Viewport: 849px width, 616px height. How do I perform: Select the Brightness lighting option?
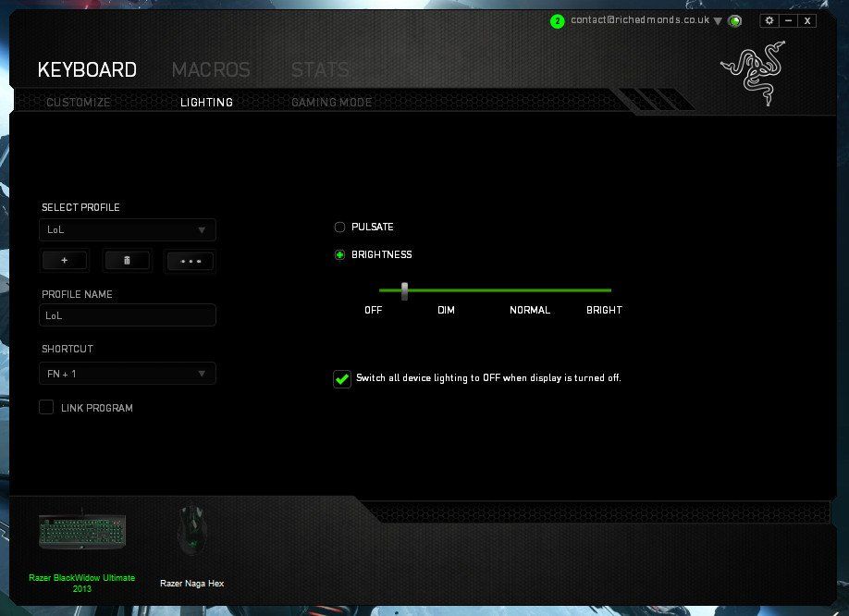pyautogui.click(x=340, y=254)
